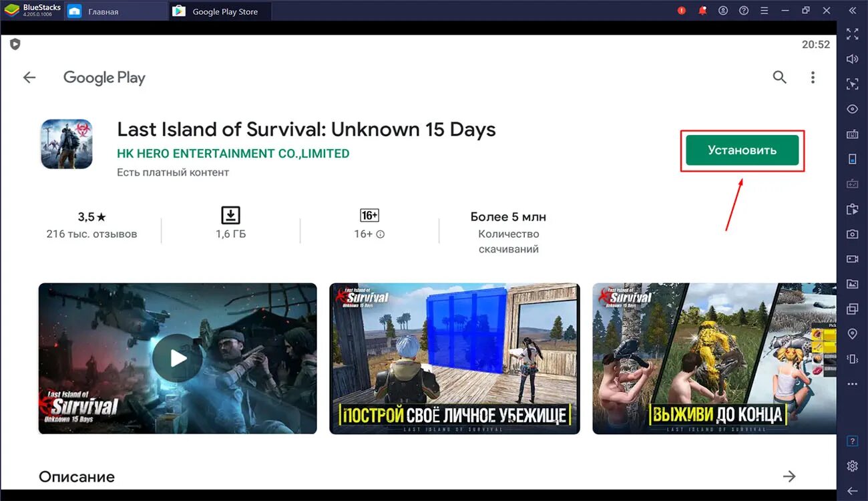Open the BlueStacks hamburger menu

pos(765,11)
